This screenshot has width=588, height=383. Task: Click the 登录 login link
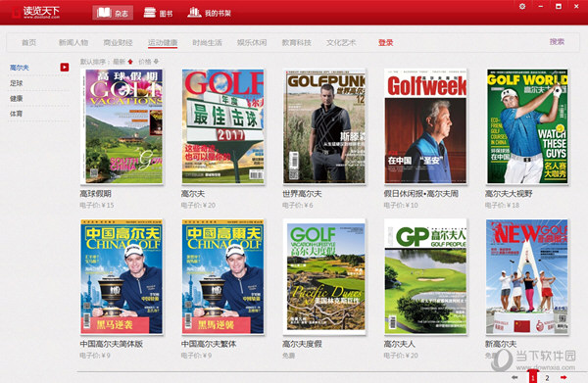(x=385, y=43)
